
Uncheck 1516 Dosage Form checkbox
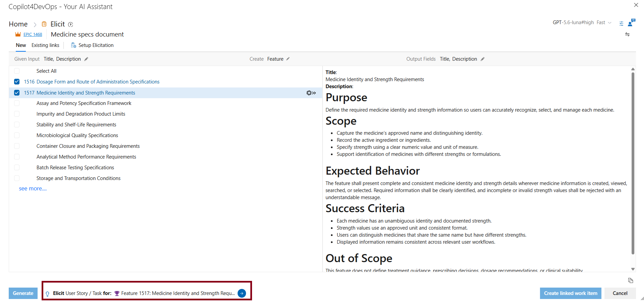(17, 82)
